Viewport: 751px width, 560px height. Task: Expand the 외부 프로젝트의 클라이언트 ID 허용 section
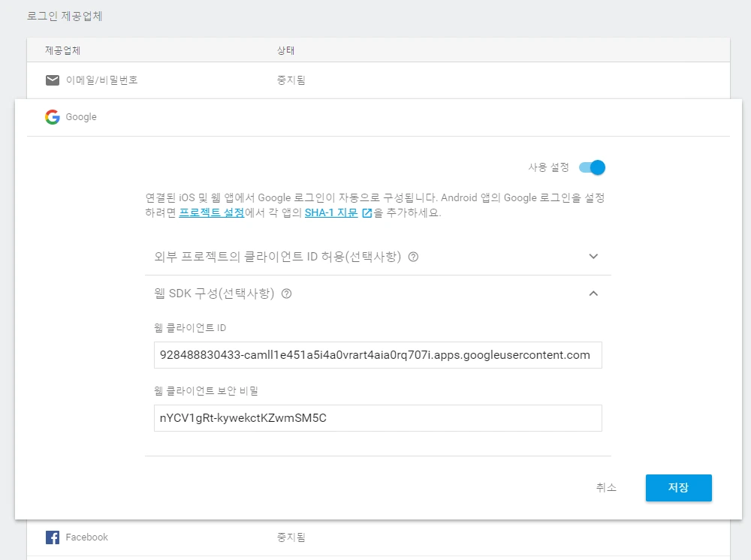tap(593, 256)
